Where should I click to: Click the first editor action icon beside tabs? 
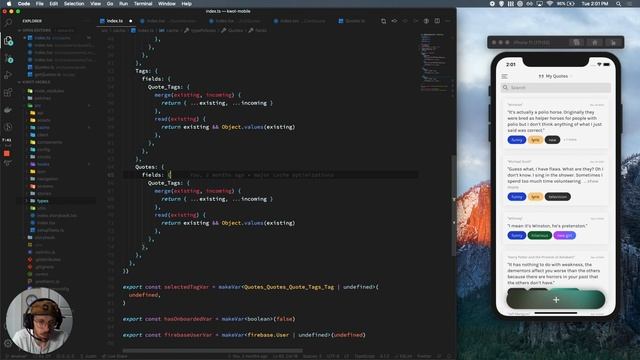coord(383,21)
